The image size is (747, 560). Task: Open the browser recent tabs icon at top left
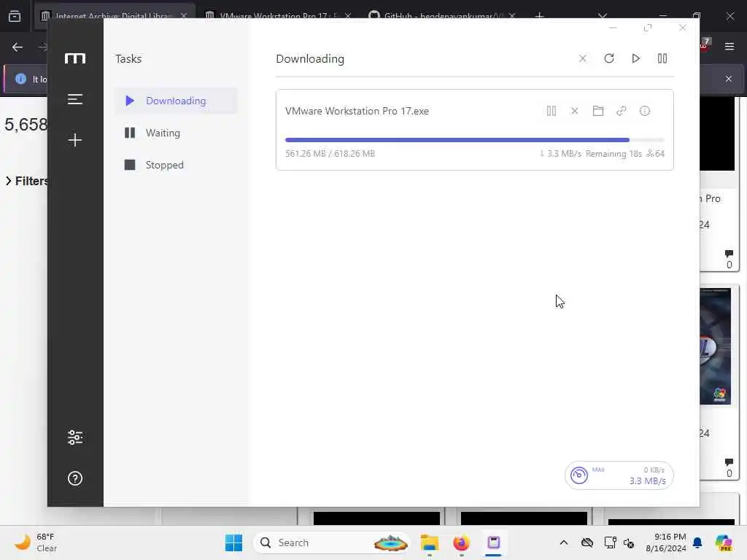tap(15, 16)
